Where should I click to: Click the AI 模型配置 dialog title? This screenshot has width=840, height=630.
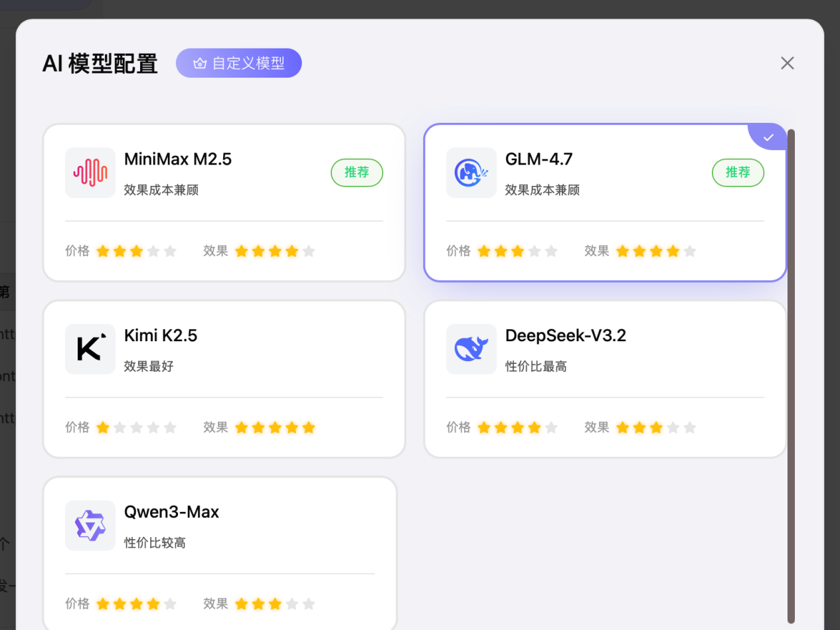[x=100, y=63]
